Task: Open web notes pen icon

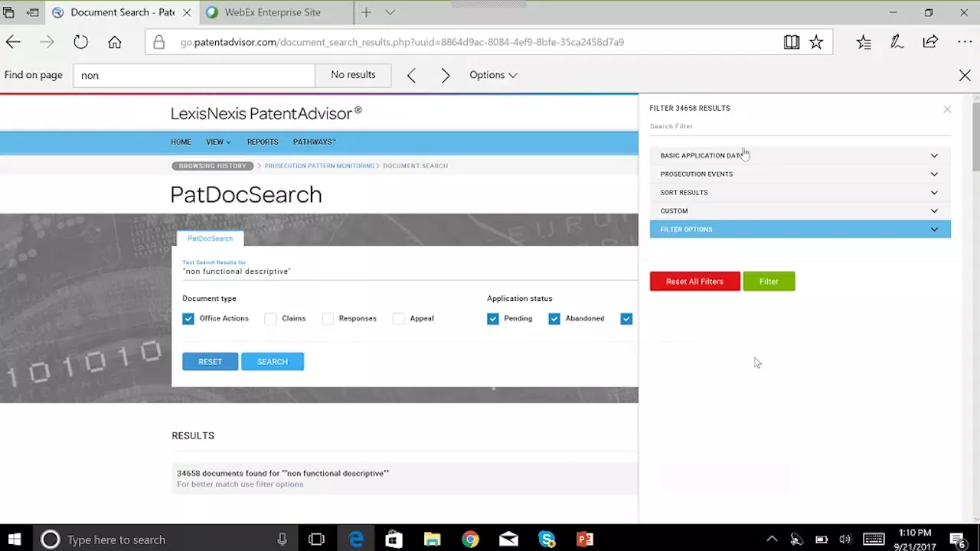Action: tap(897, 42)
